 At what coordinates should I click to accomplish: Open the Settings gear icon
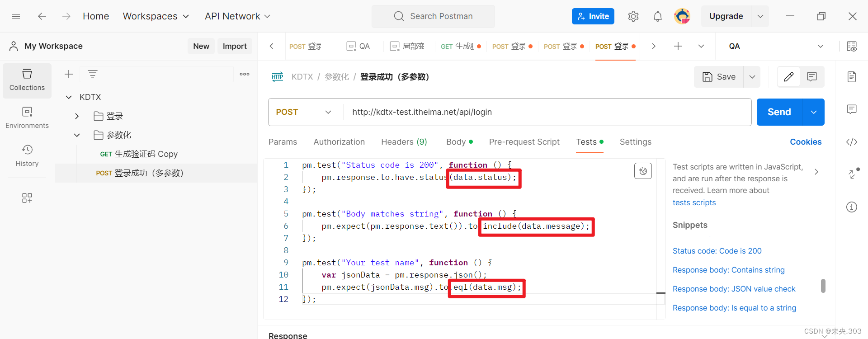(633, 16)
